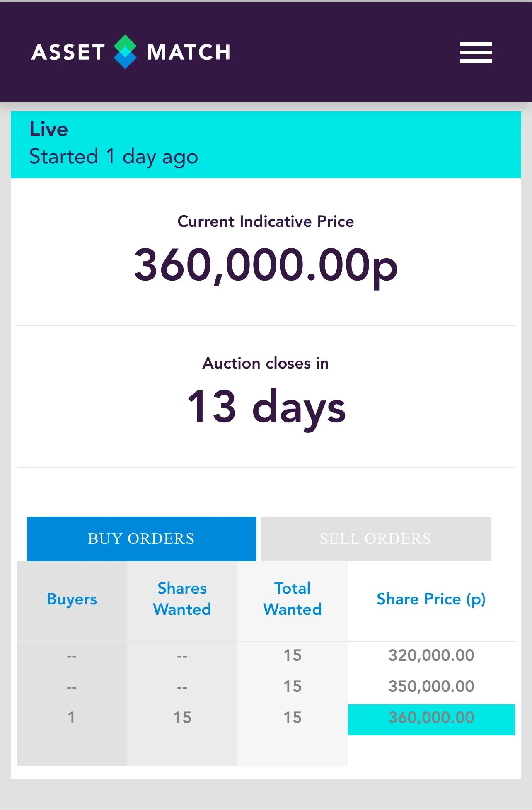Open the hamburger navigation menu
Screen dimensions: 532x810
point(476,52)
